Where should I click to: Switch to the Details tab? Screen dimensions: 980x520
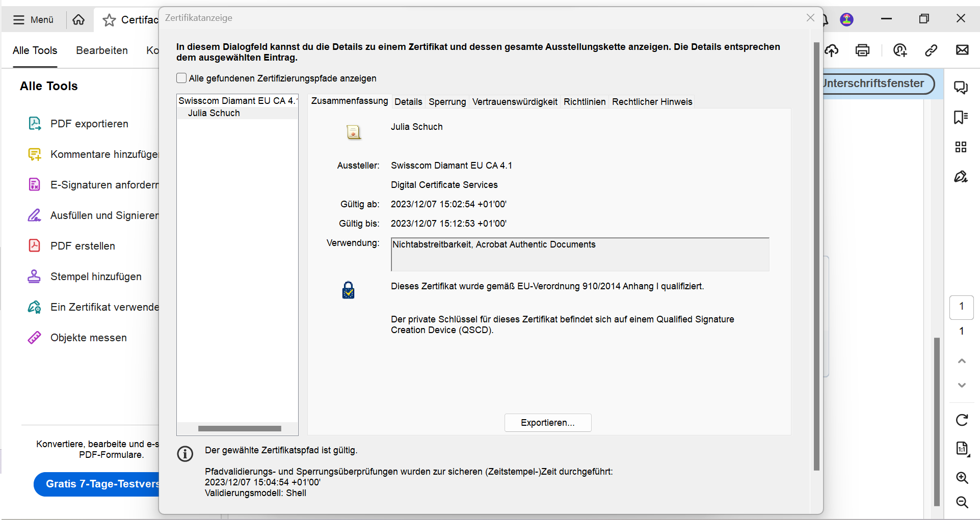coord(408,102)
